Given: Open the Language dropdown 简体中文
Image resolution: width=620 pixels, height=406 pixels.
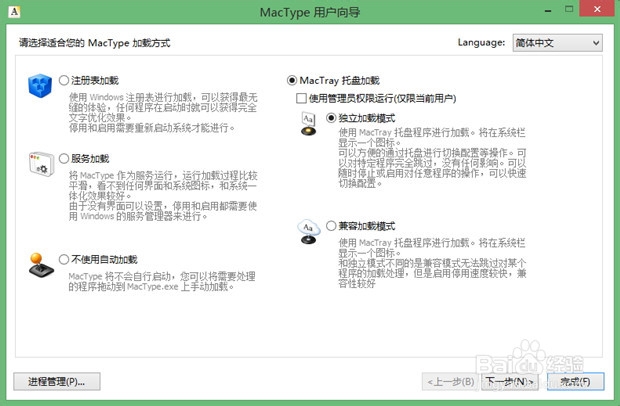Looking at the screenshot, I should (558, 43).
